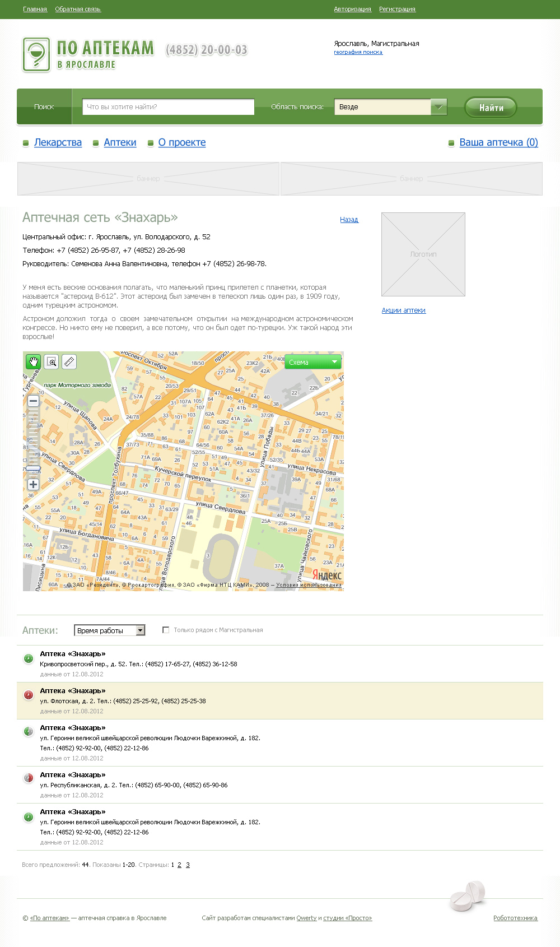Open the 'Акции аптеки' link
Image resolution: width=560 pixels, height=947 pixels.
pyautogui.click(x=404, y=310)
